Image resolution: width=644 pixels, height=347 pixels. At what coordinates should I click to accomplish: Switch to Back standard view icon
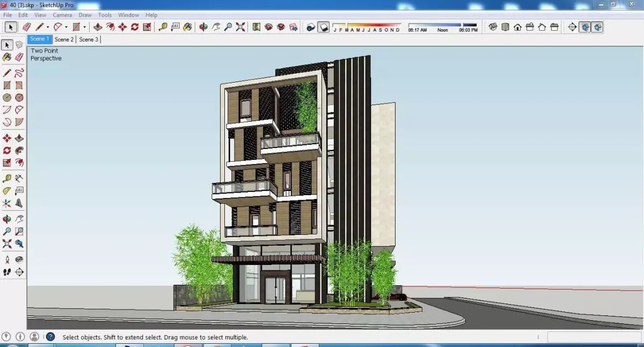pyautogui.click(x=542, y=27)
